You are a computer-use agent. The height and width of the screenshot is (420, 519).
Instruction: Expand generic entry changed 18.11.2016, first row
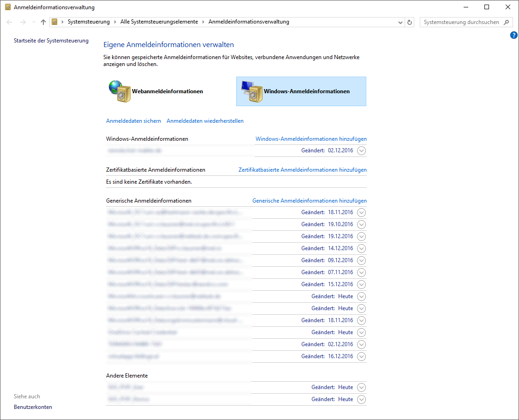tap(361, 213)
